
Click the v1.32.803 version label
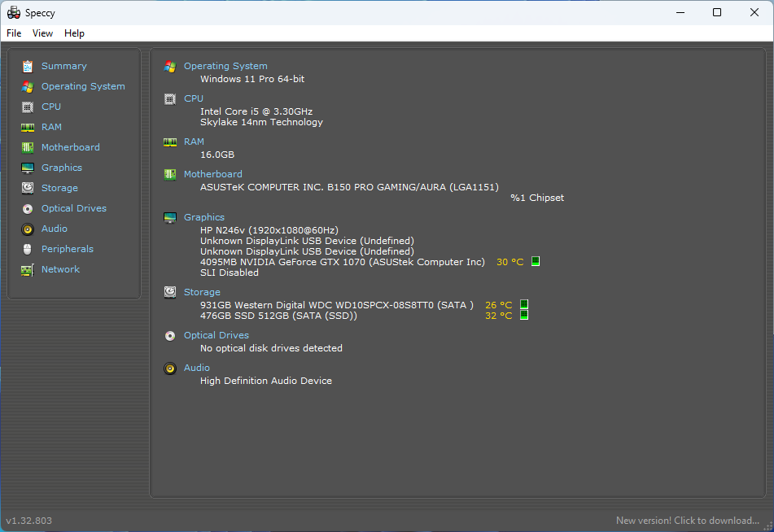pyautogui.click(x=28, y=521)
